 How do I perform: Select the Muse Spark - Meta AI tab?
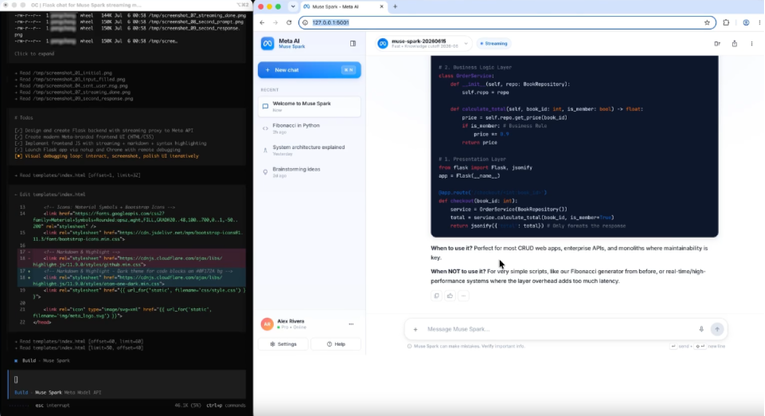coord(343,7)
